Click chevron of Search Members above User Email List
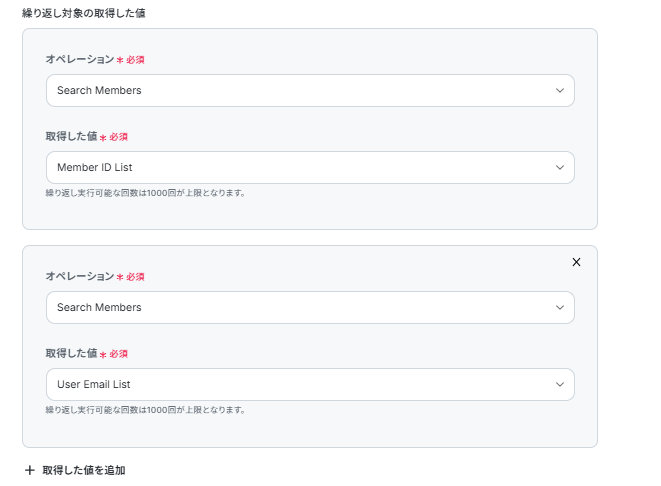 [559, 307]
